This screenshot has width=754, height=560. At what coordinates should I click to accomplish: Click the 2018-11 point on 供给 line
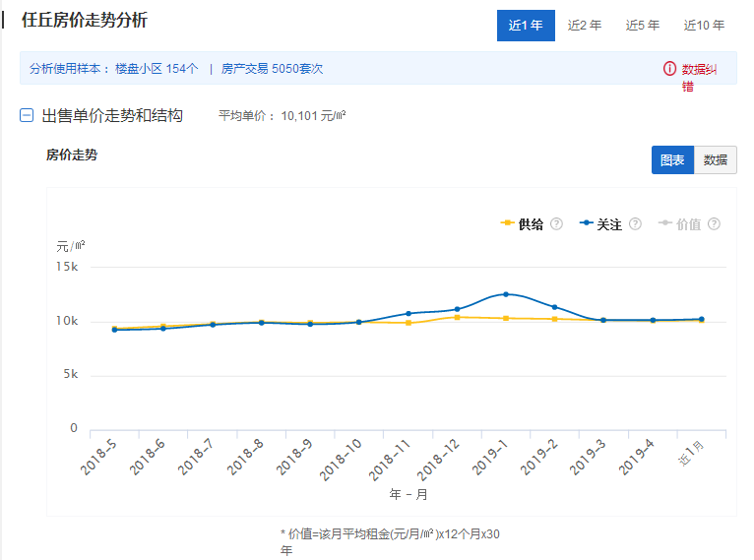(408, 323)
